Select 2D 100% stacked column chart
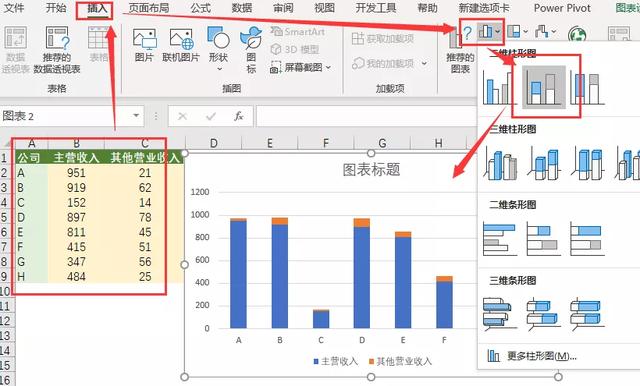Image resolution: width=640 pixels, height=386 pixels. [587, 87]
